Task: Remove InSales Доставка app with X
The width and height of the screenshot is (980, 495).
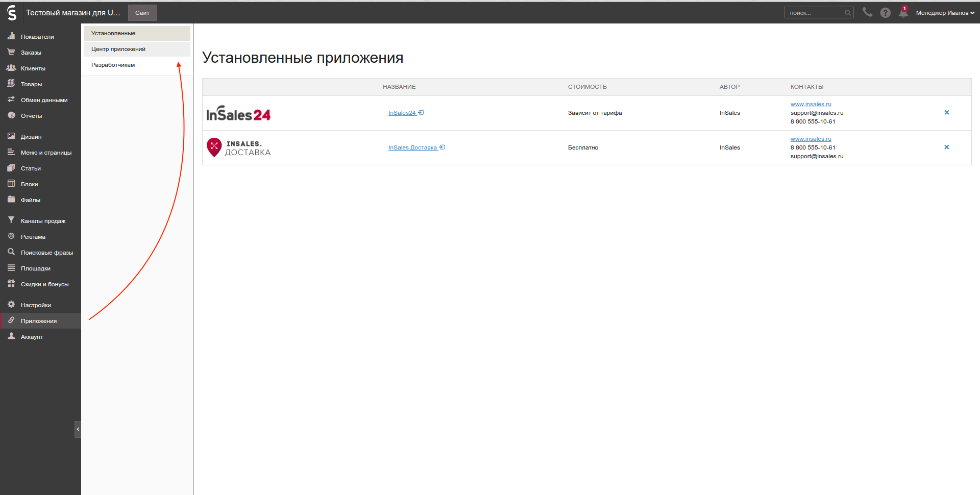Action: point(947,147)
